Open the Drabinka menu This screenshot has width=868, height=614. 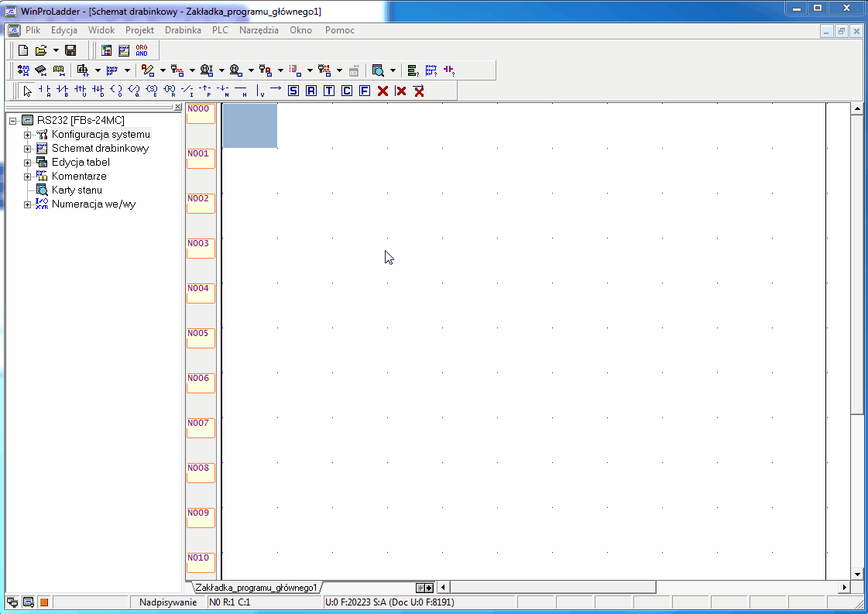[x=183, y=30]
